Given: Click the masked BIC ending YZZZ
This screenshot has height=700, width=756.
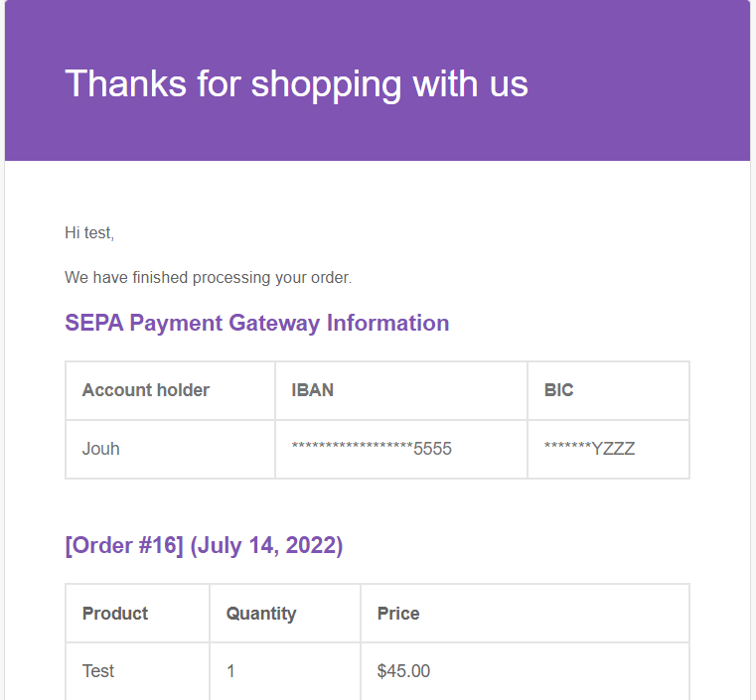Looking at the screenshot, I should [589, 449].
